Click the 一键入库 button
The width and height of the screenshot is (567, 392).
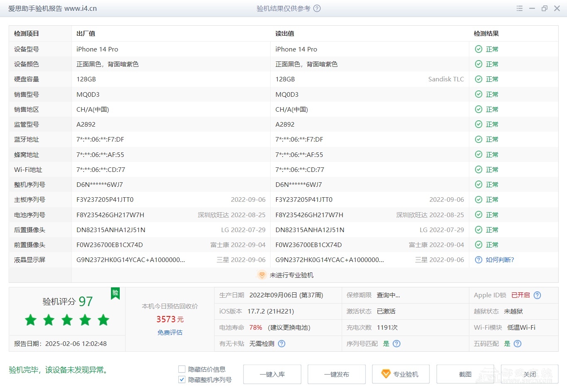tap(272, 374)
